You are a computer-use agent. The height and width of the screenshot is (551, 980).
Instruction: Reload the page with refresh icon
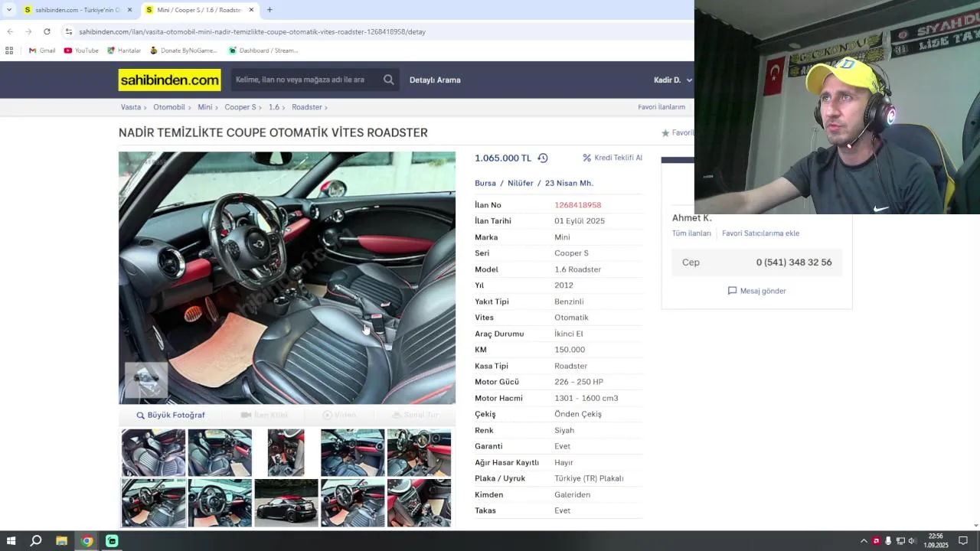pos(47,31)
